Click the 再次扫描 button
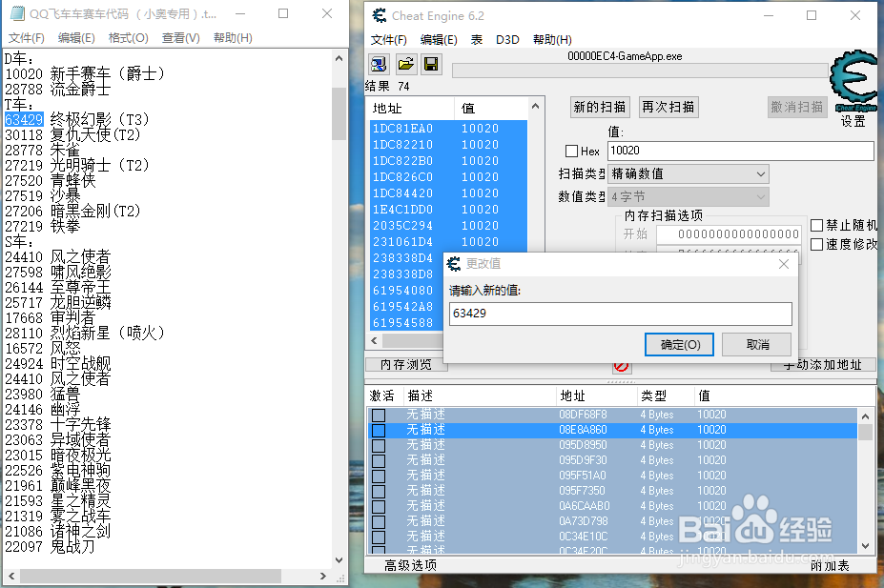This screenshot has height=588, width=884. [668, 107]
